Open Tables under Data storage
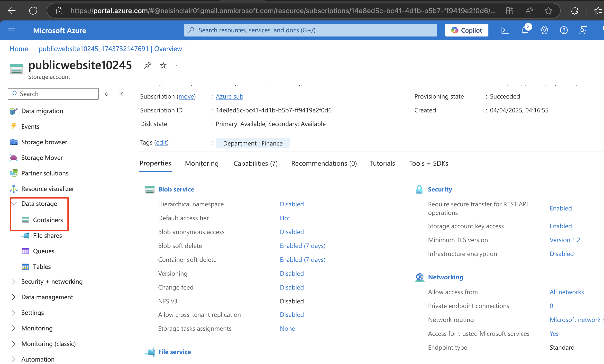Image resolution: width=604 pixels, height=364 pixels. click(42, 266)
